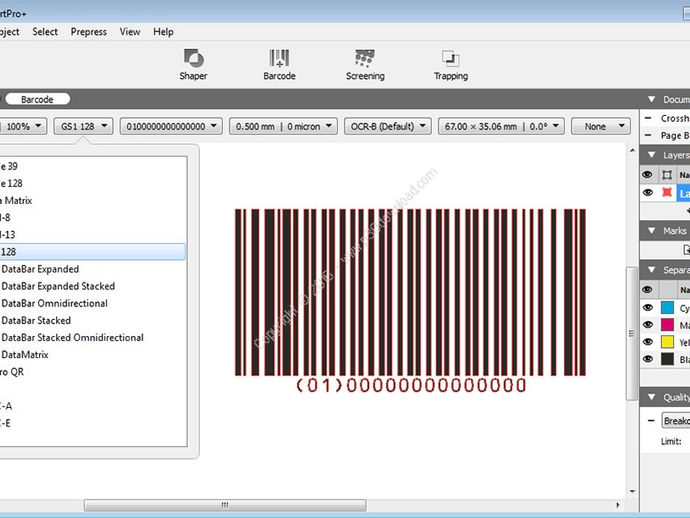Image resolution: width=690 pixels, height=518 pixels.
Task: Open the Trapping tool
Action: [451, 65]
